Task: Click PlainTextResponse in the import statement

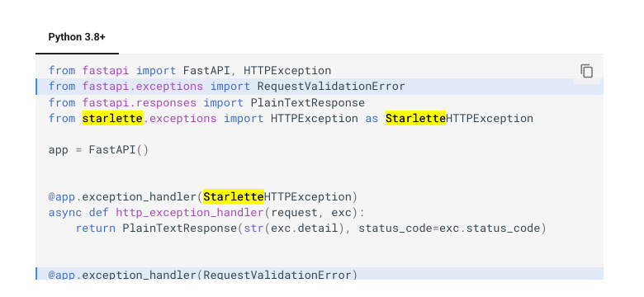Action: tap(308, 102)
